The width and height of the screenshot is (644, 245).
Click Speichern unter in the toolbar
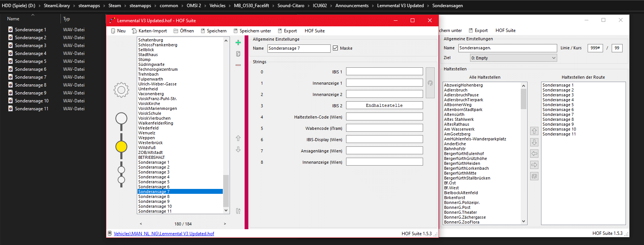252,31
